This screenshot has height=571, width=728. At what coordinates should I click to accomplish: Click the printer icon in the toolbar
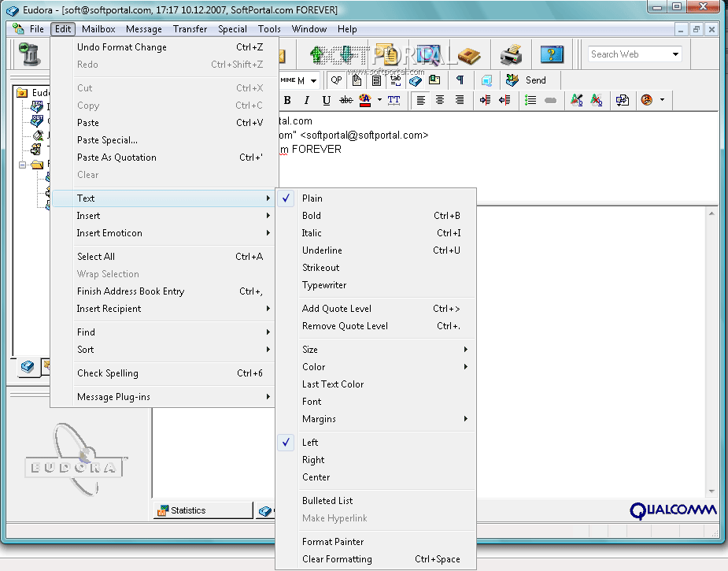511,54
